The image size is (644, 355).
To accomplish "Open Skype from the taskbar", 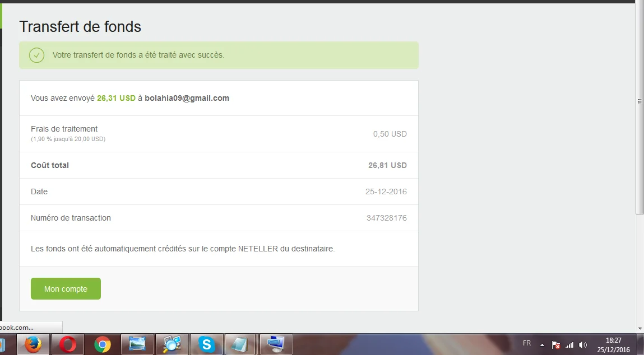I will pyautogui.click(x=206, y=344).
